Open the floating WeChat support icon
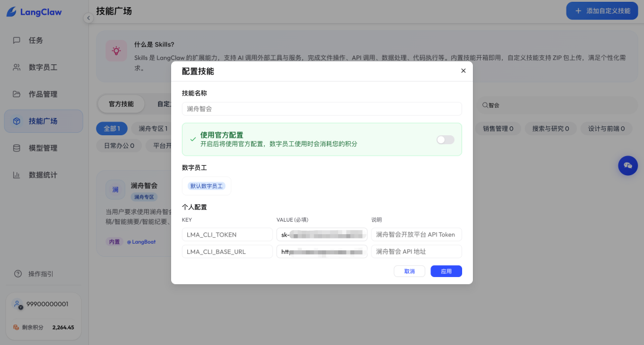Screen dimensions: 644x345 (x=628, y=165)
